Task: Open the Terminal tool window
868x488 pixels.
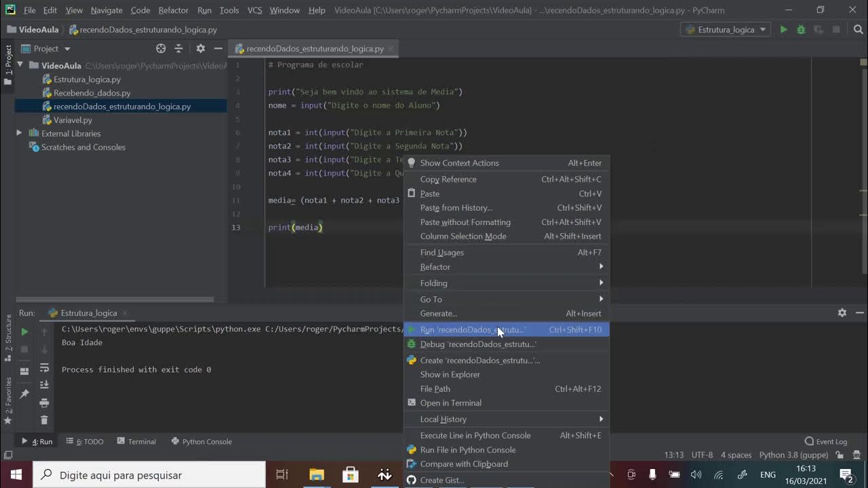Action: (136, 442)
